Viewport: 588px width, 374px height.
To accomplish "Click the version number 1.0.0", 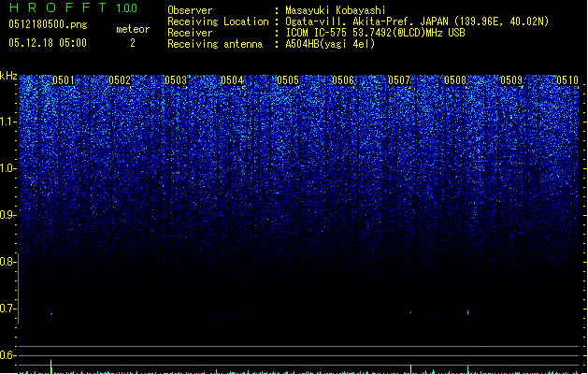I will (126, 8).
